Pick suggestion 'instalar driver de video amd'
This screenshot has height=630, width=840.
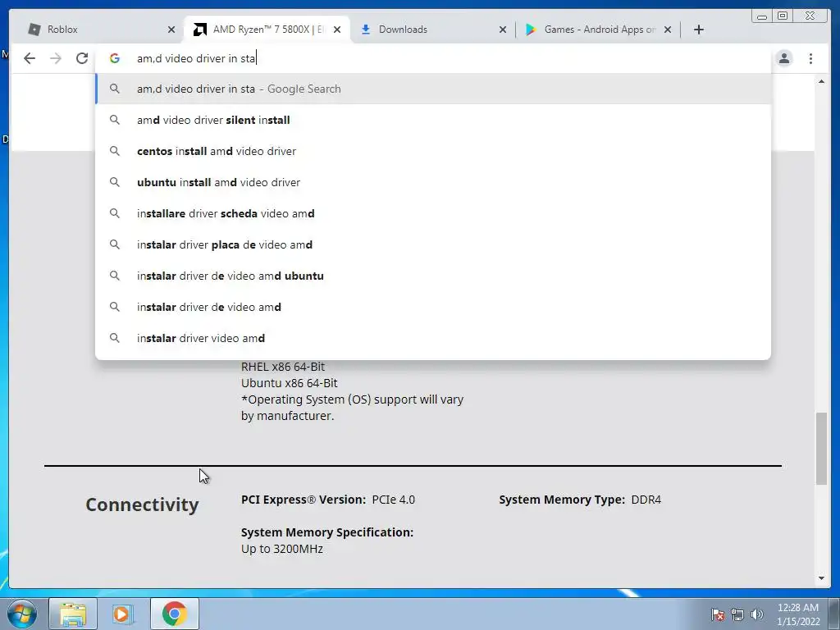tap(433, 307)
